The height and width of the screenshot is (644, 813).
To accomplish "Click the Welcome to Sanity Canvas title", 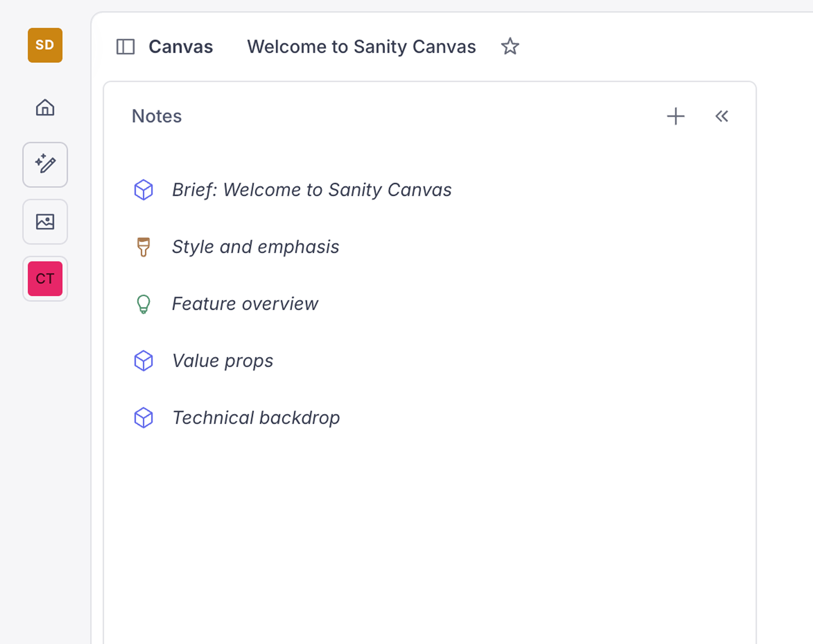I will tap(361, 47).
